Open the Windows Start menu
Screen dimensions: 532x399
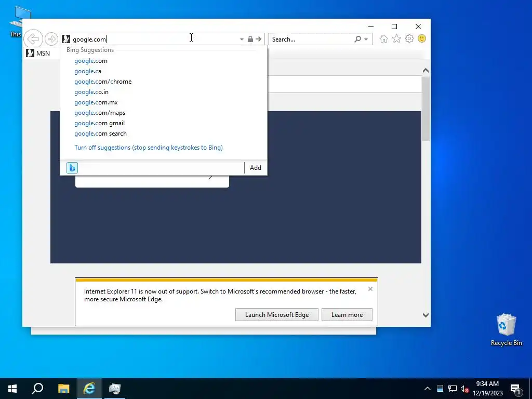(x=12, y=389)
